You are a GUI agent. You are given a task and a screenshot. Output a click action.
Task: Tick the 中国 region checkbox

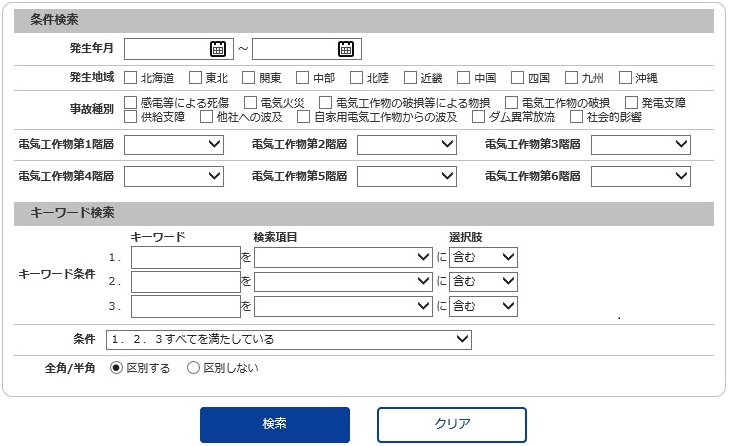pyautogui.click(x=464, y=78)
